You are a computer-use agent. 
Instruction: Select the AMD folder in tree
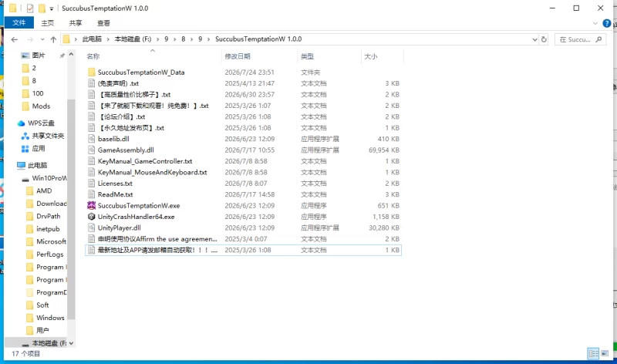click(44, 190)
